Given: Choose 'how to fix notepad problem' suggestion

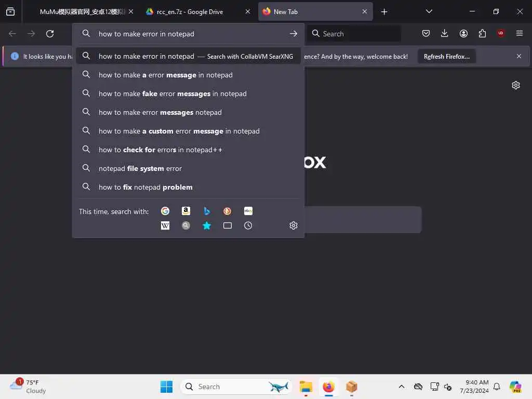Looking at the screenshot, I should coord(188,187).
